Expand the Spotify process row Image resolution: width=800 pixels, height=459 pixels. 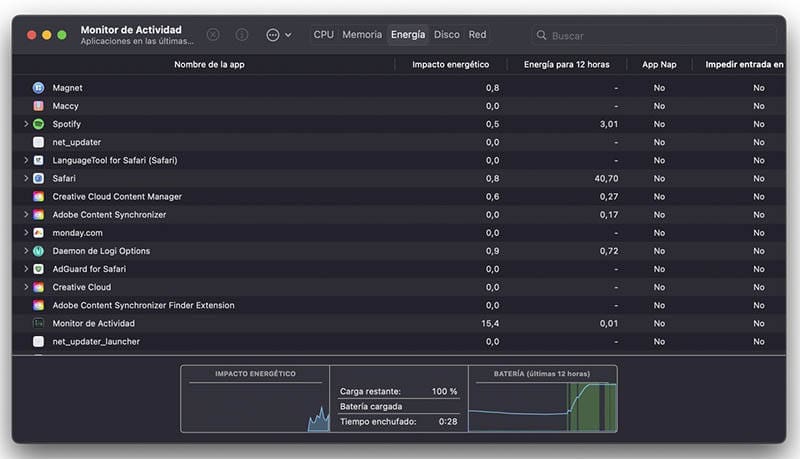pos(25,124)
